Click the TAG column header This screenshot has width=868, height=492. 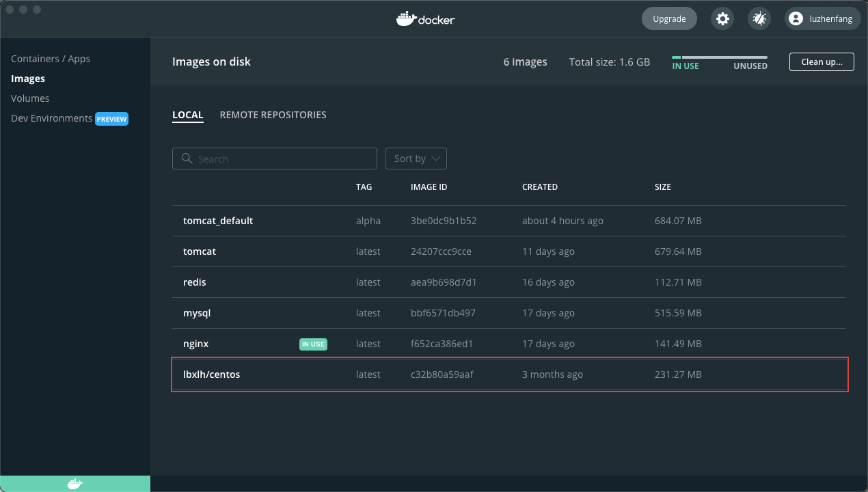pyautogui.click(x=364, y=187)
